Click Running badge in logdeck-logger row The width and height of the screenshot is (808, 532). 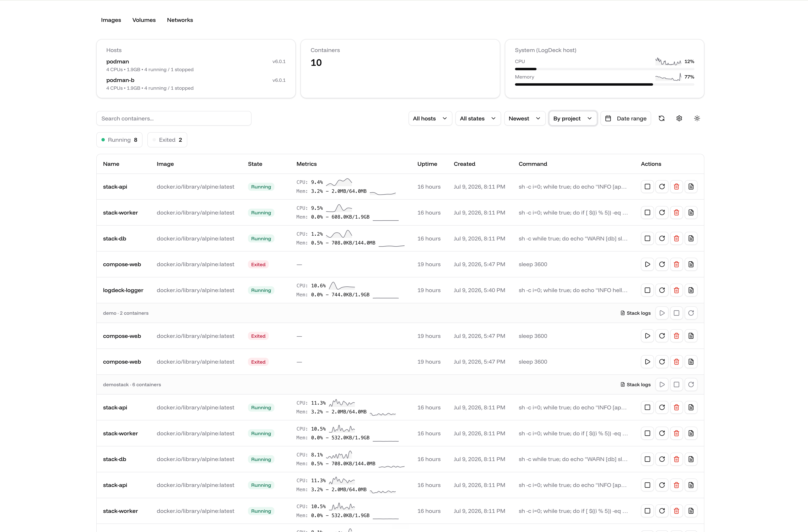pos(261,290)
